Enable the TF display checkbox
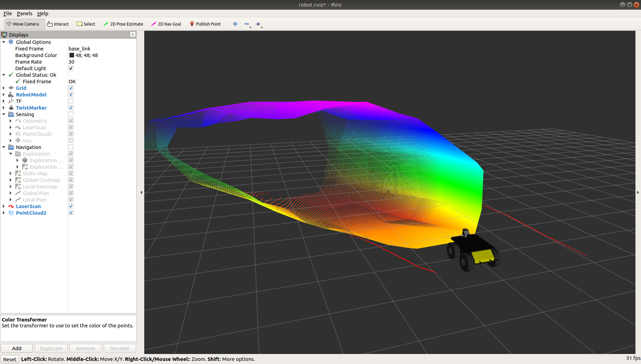Screen dimensions: 641x364 [71, 101]
